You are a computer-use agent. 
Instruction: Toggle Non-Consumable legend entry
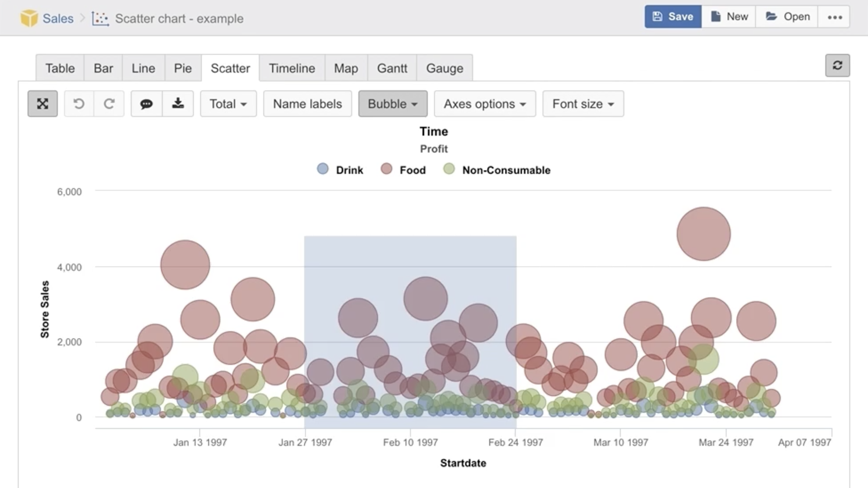click(x=497, y=170)
